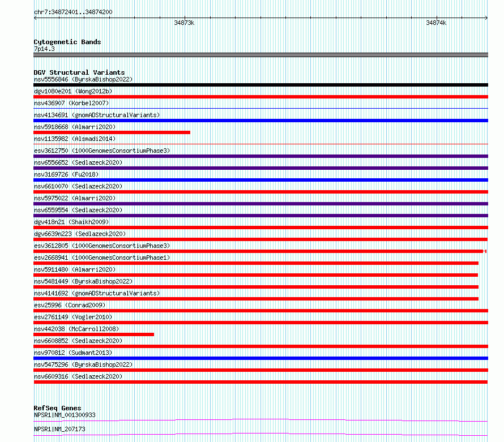Viewport: 504px width, 442px height.
Task: Click the 7p14.3 band label
Action: [44, 49]
